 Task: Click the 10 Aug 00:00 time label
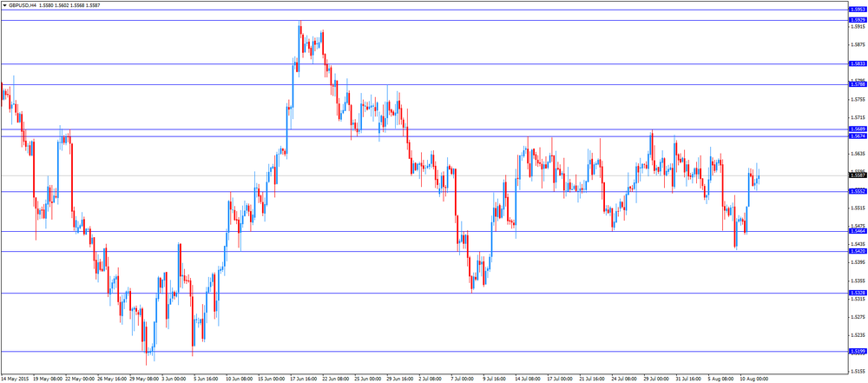point(753,380)
